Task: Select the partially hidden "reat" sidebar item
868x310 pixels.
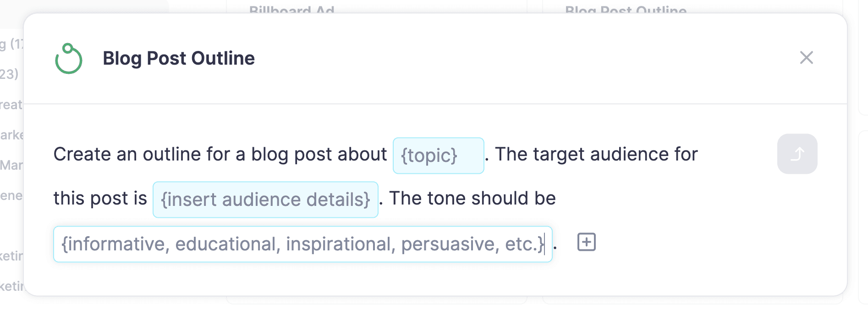Action: click(x=11, y=105)
